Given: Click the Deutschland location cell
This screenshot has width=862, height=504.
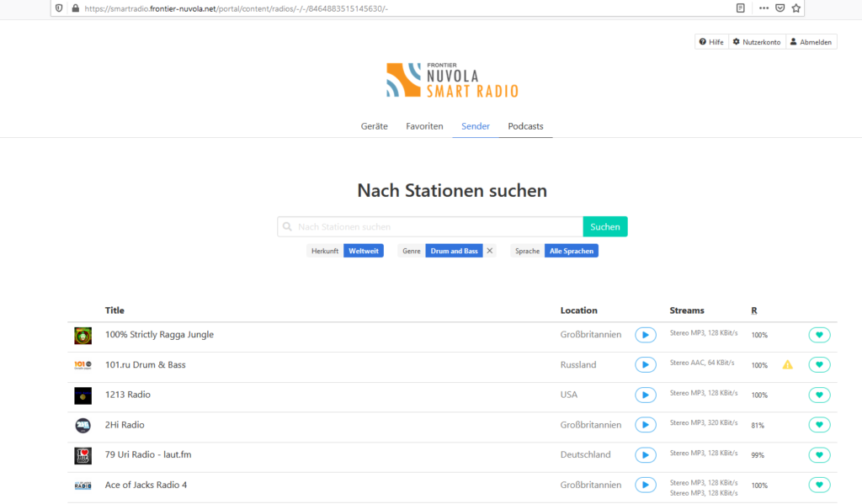Looking at the screenshot, I should tap(586, 454).
